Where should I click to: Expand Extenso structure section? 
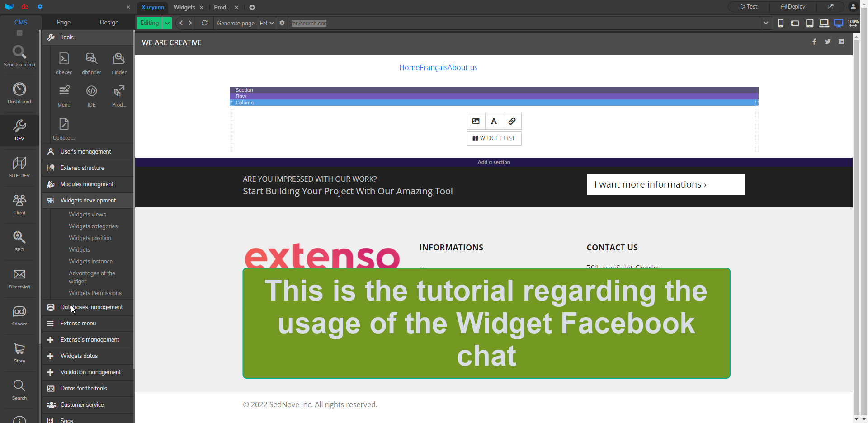point(88,168)
